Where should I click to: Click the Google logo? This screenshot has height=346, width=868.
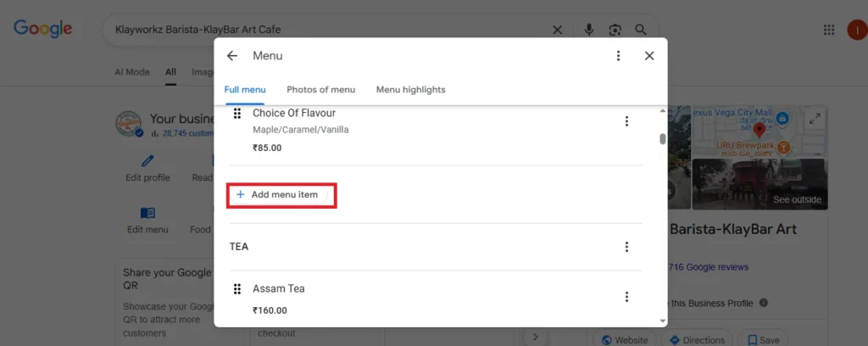pyautogui.click(x=43, y=29)
